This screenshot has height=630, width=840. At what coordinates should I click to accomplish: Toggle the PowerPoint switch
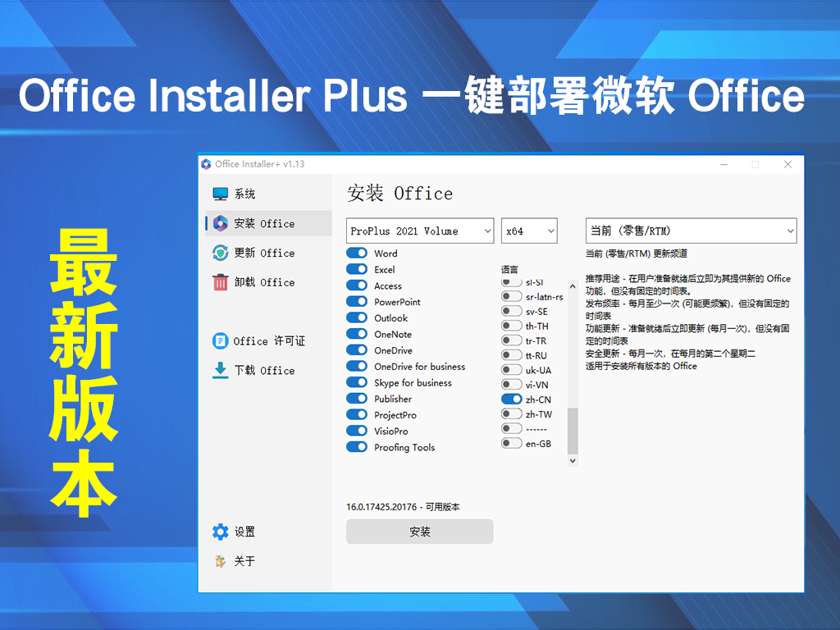point(357,301)
